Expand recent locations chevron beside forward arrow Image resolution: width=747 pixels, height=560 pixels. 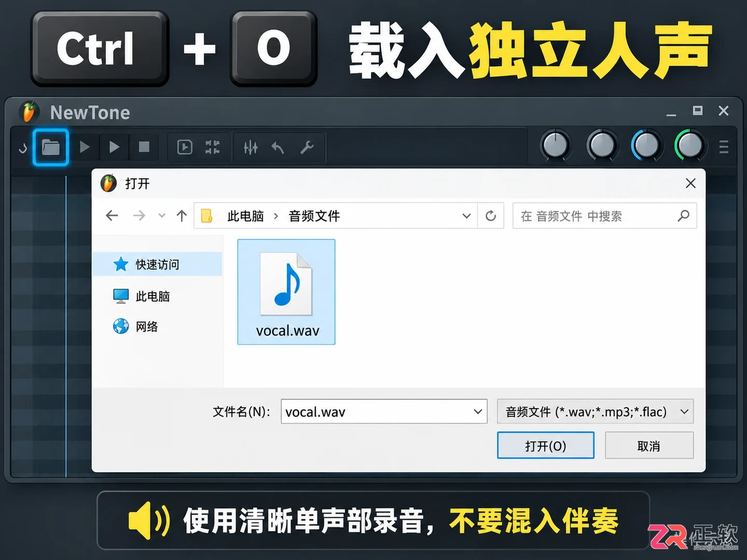tap(162, 216)
